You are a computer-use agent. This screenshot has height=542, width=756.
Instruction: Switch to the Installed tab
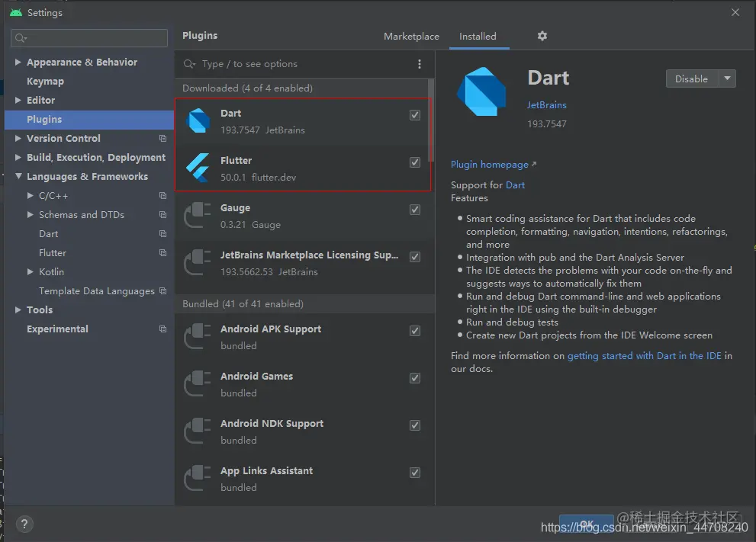pyautogui.click(x=478, y=36)
